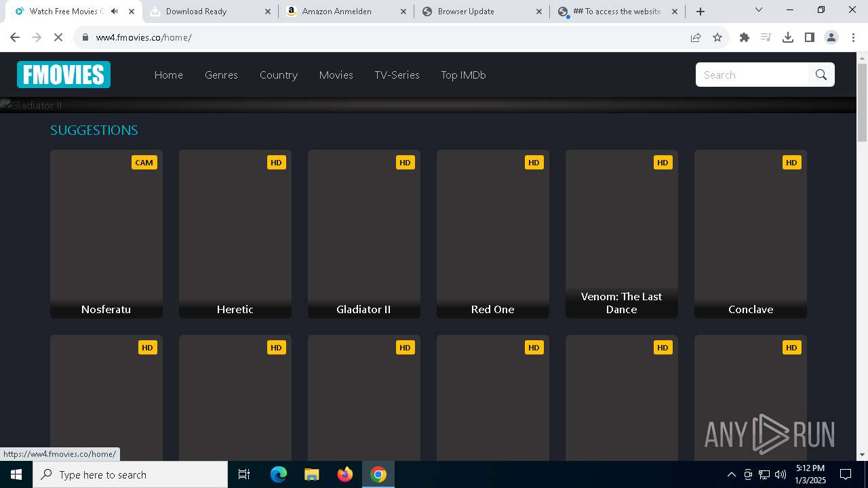
Task: Switch to Download Ready tab
Action: 210,12
